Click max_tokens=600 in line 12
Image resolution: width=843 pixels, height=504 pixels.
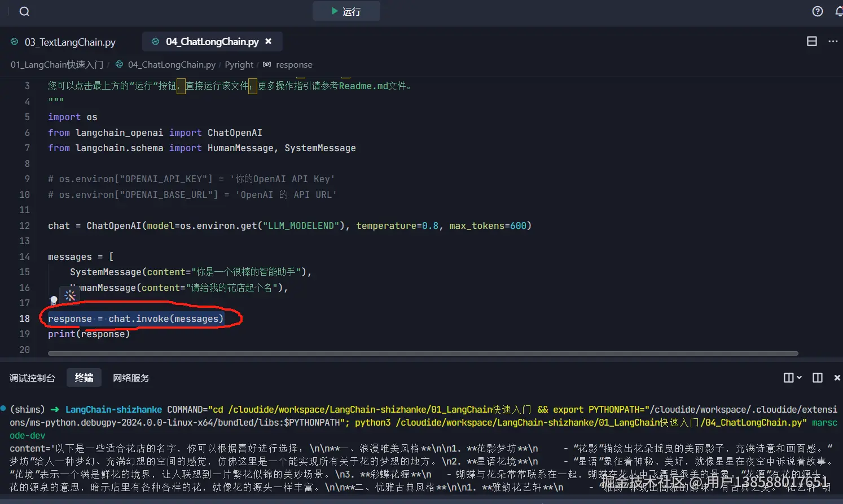click(488, 226)
